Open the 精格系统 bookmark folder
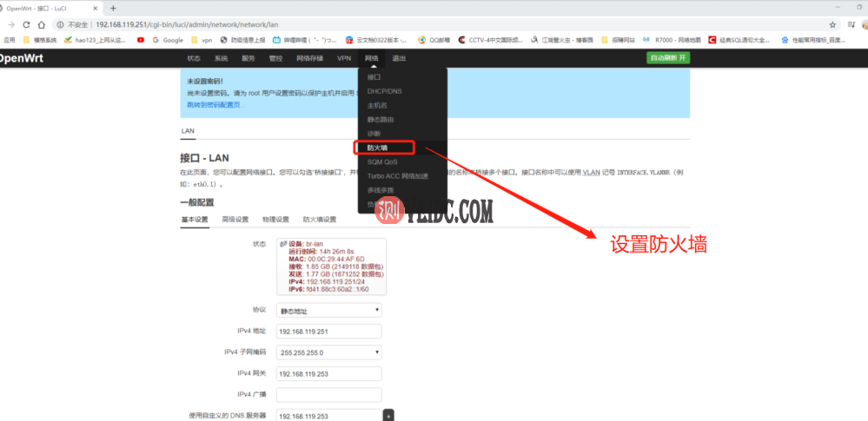 click(39, 40)
